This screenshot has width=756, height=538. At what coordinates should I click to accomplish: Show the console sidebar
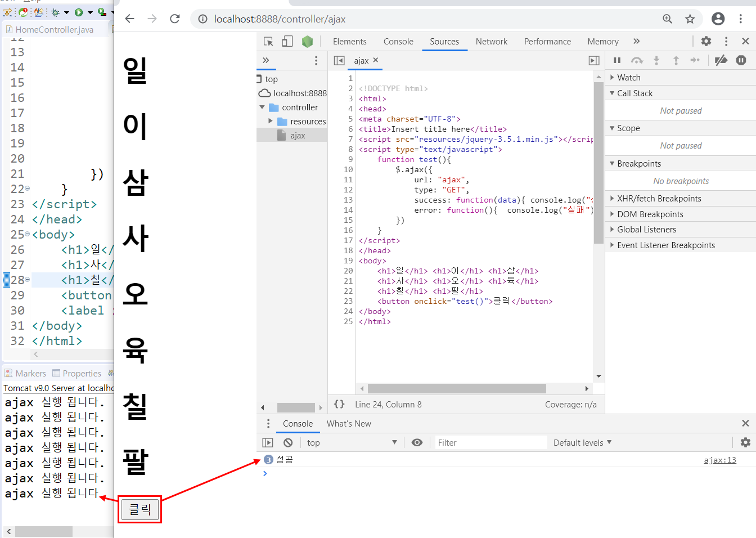point(268,443)
